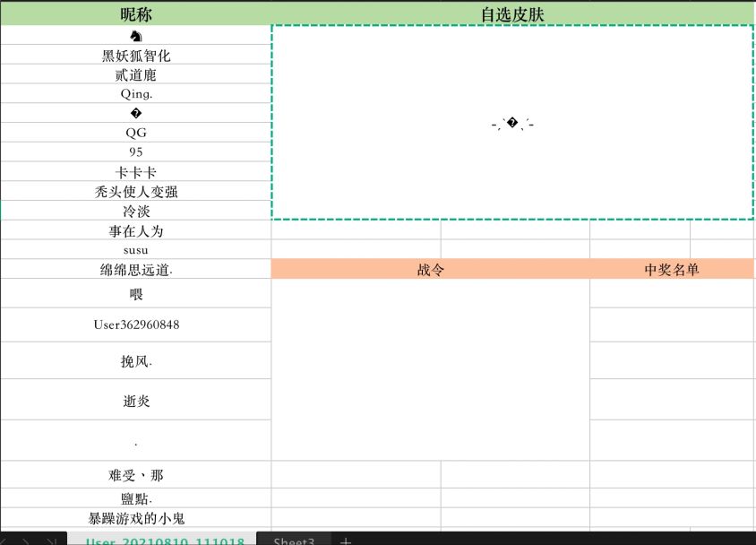Viewport: 756px width, 545px height.
Task: Select the orange 中奖名单 header cell
Action: tap(672, 269)
